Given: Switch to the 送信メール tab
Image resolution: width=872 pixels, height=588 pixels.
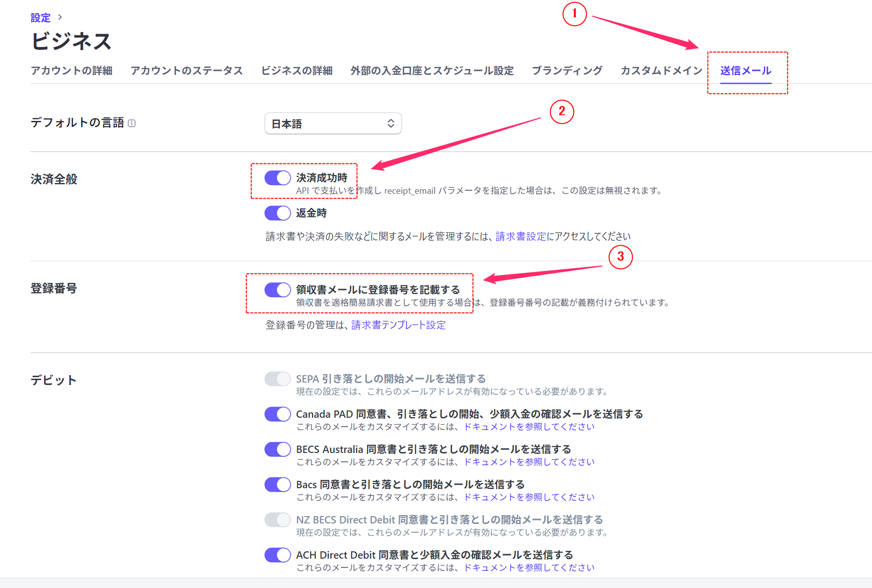Looking at the screenshot, I should [745, 71].
